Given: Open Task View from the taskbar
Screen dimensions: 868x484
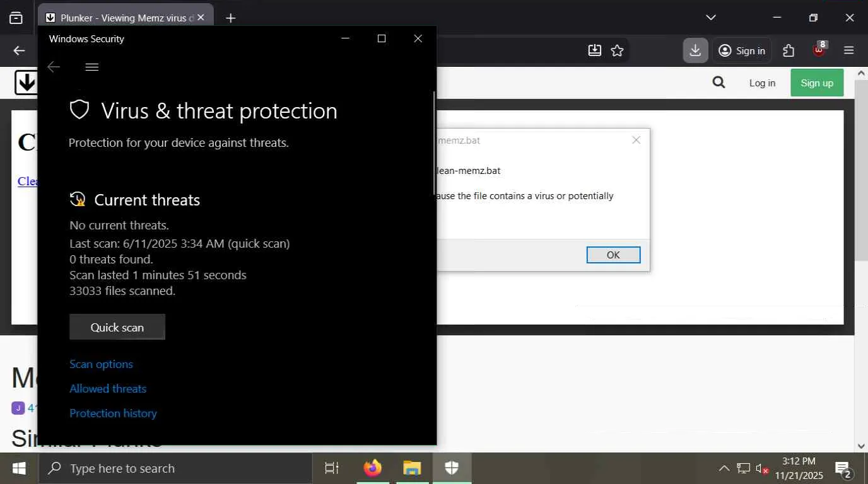Looking at the screenshot, I should [331, 468].
